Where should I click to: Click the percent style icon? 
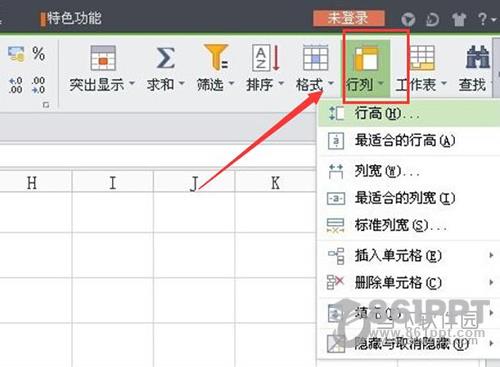[x=38, y=53]
